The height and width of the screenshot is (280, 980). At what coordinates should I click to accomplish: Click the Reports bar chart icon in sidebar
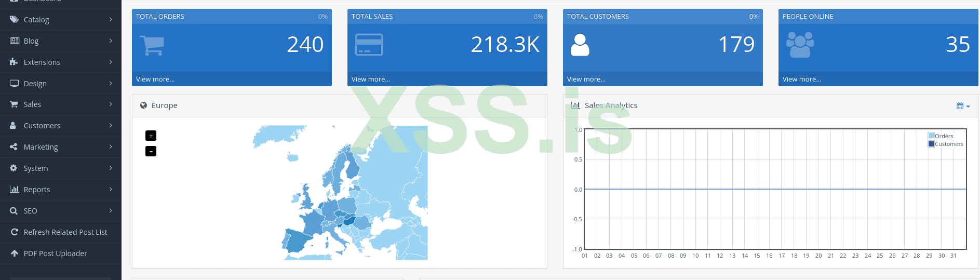point(14,190)
